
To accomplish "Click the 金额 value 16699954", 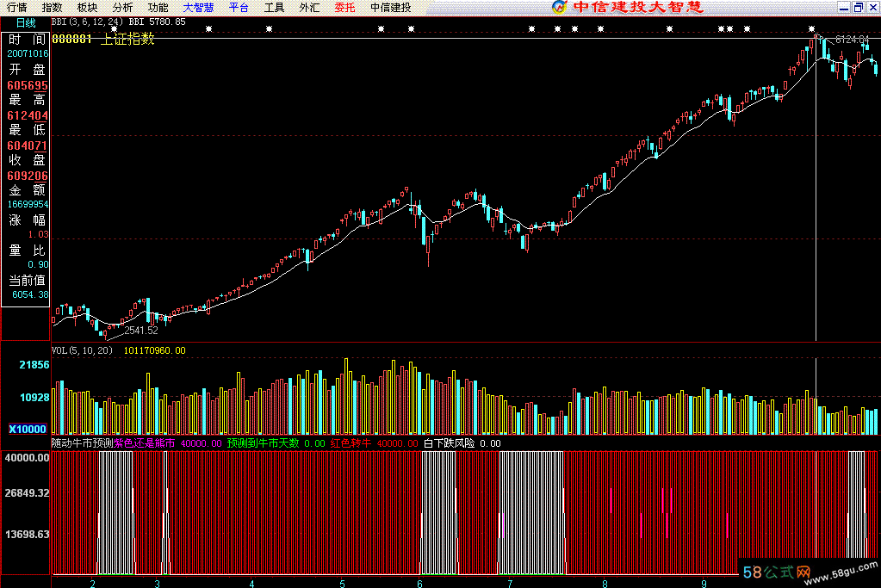I will tap(28, 204).
